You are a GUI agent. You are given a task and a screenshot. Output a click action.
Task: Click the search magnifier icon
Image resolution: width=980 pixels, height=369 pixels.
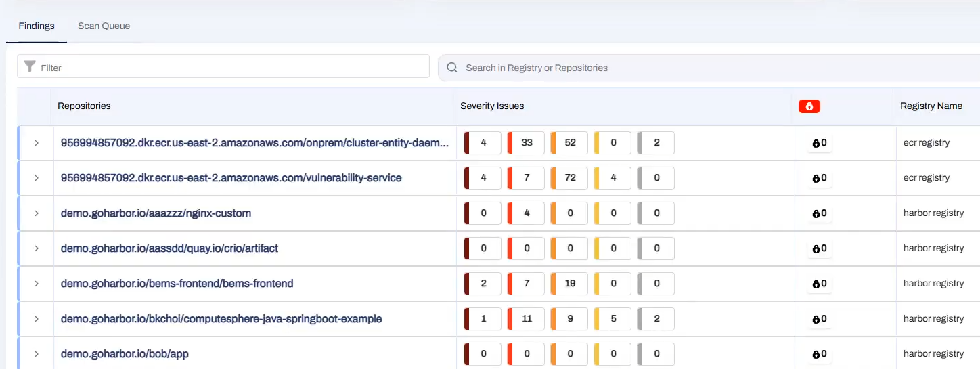[x=452, y=68]
